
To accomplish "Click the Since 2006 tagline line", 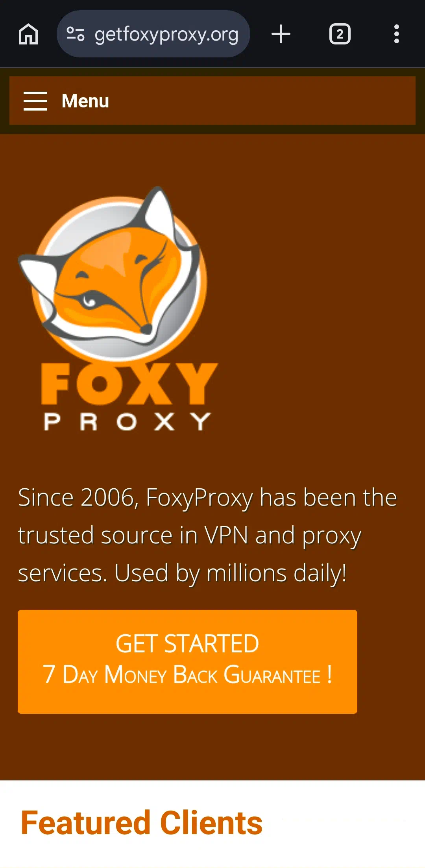I will [208, 498].
